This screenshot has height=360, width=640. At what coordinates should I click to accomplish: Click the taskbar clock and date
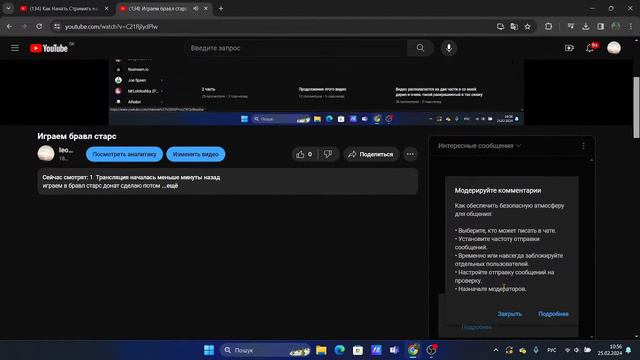pos(610,350)
